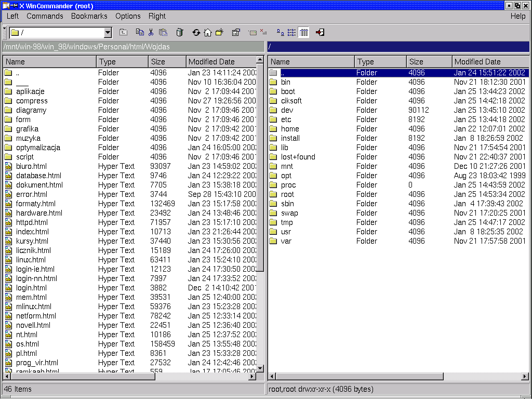Select the os.html file icon
Image resolution: width=532 pixels, height=399 pixels.
[8, 344]
